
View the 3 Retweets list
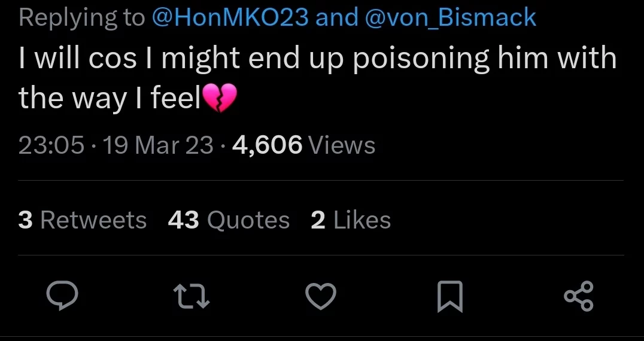point(83,220)
